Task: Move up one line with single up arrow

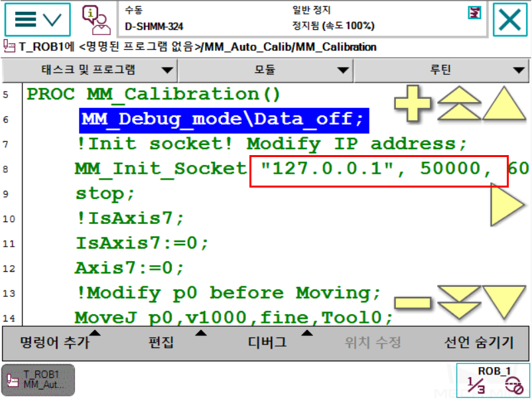Action: coord(504,103)
